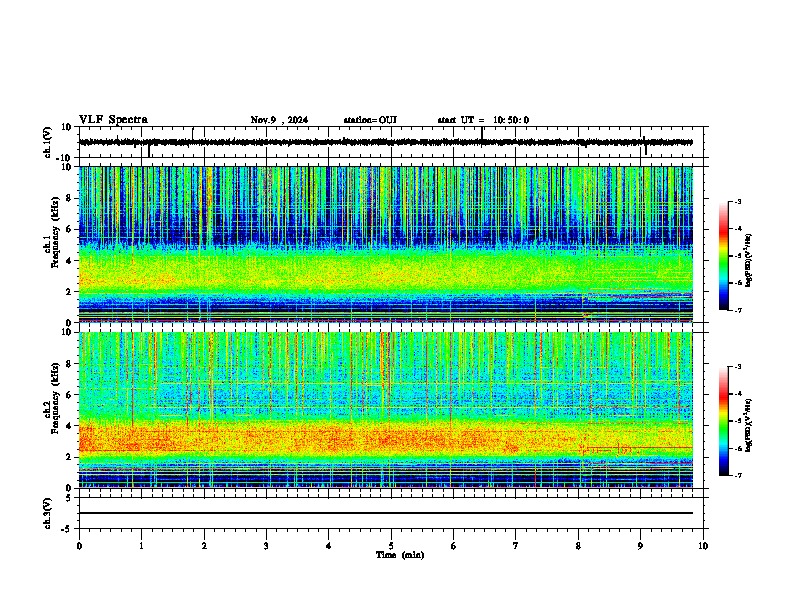The image size is (792, 612).
Task: Select the date text "Nov.9 , 2024"
Action: point(279,120)
